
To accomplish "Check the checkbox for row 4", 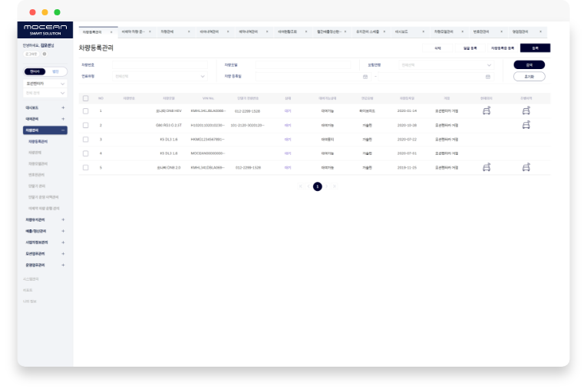I will (86, 153).
